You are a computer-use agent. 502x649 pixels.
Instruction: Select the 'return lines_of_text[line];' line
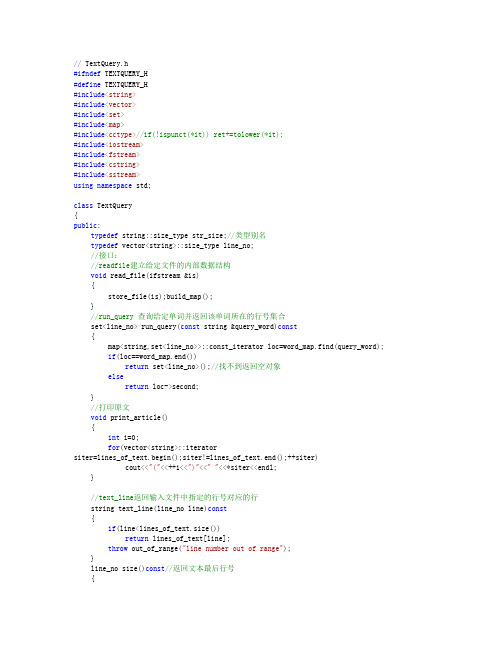point(177,538)
